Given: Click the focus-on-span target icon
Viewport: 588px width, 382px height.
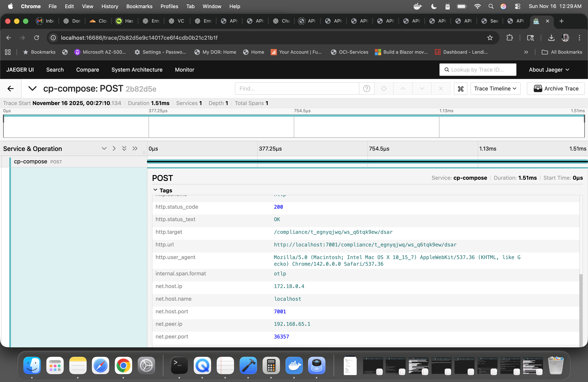Looking at the screenshot, I should (x=384, y=88).
